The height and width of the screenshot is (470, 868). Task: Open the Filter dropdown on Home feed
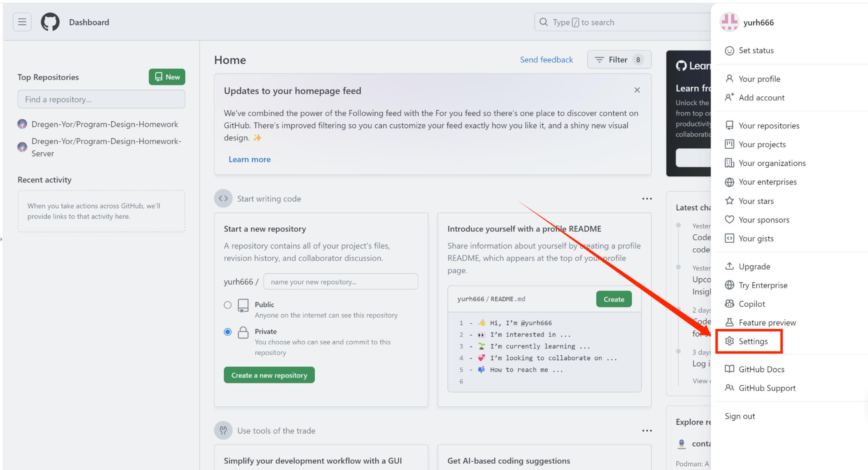(619, 60)
